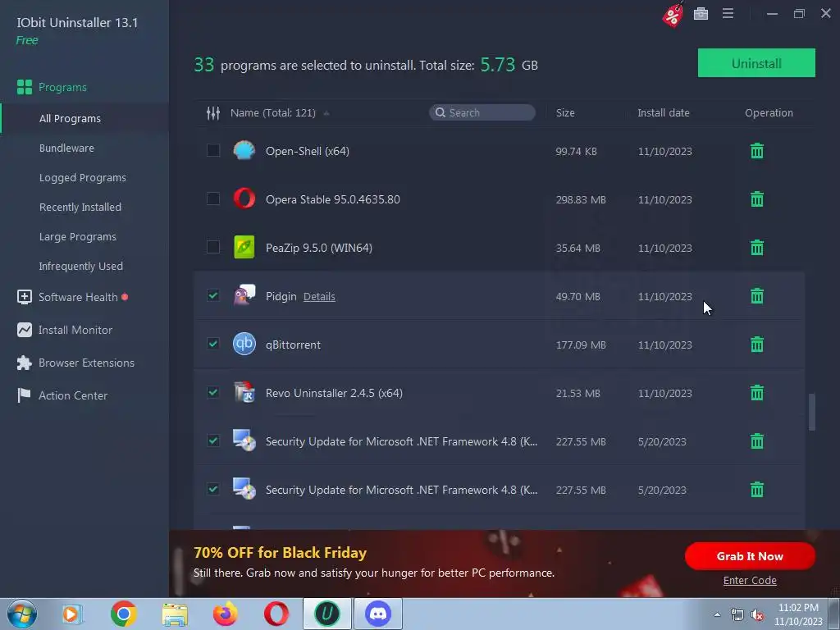Click trash icon for Revo Uninstaller
Viewport: 840px width, 630px height.
point(757,393)
